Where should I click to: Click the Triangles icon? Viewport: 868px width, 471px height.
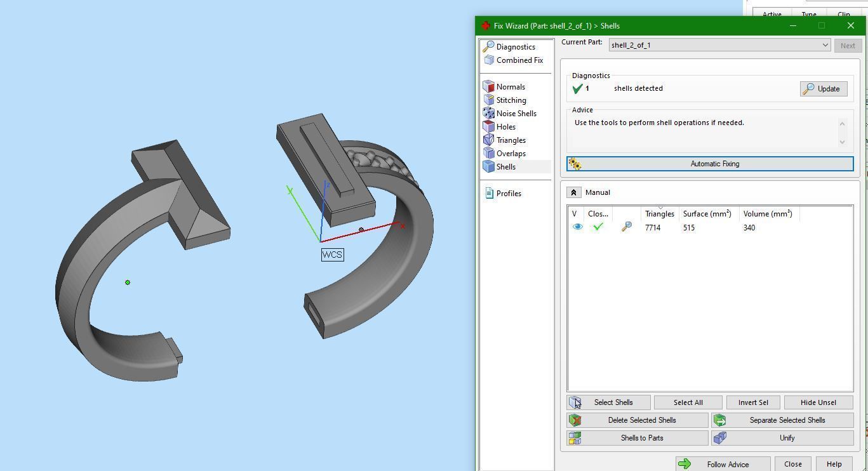coord(488,140)
